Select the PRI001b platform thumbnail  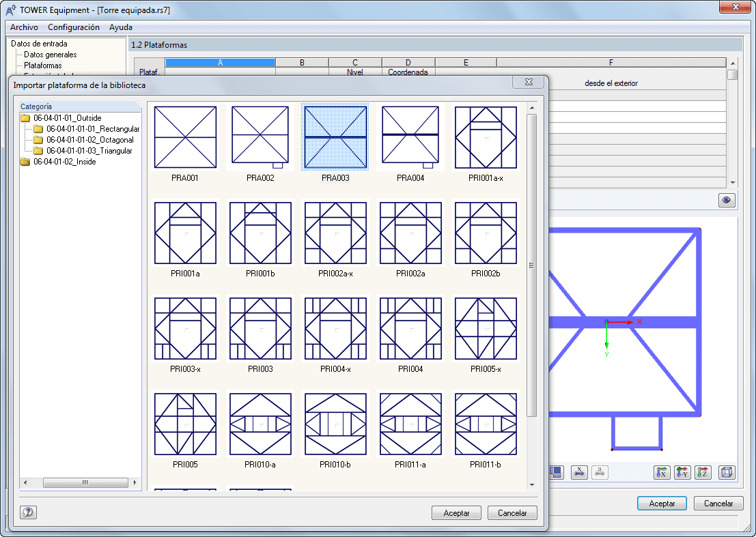tap(260, 233)
